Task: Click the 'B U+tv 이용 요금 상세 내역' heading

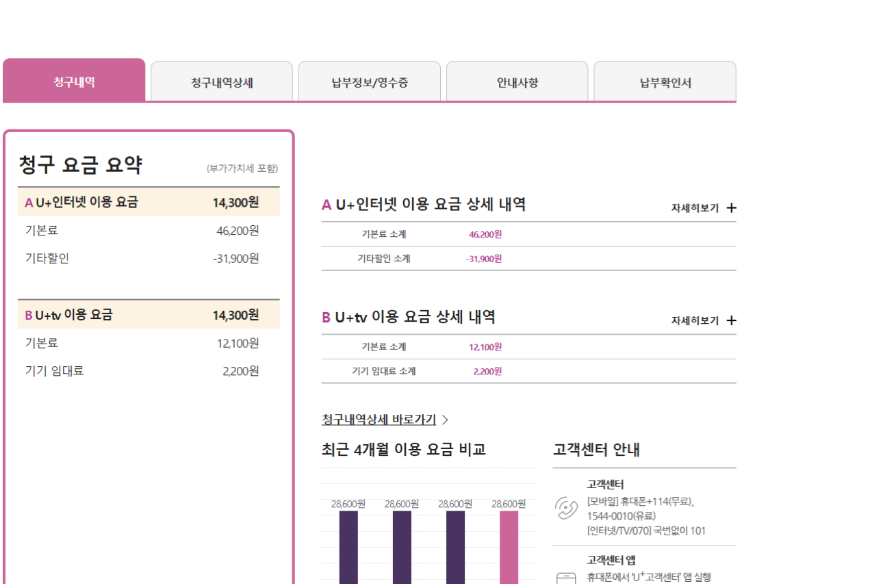Action: [x=409, y=317]
